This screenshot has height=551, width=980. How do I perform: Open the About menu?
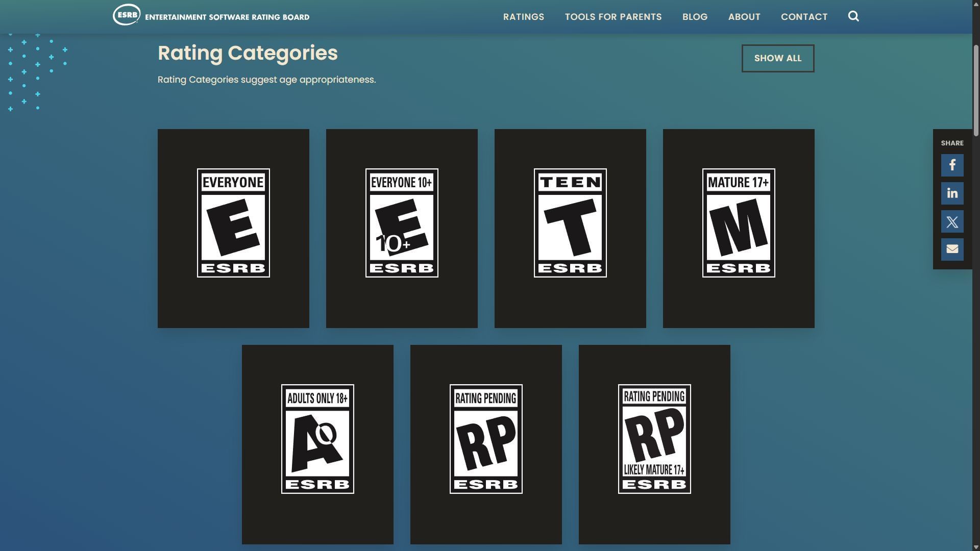(744, 17)
